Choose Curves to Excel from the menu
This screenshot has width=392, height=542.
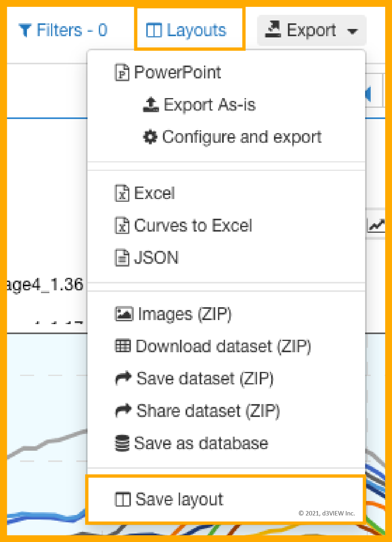[192, 225]
